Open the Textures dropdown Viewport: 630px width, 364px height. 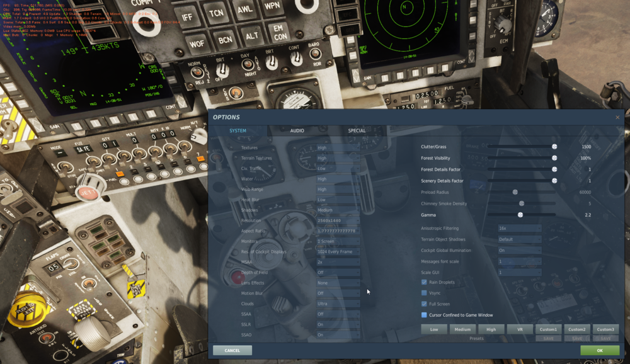[x=338, y=147]
